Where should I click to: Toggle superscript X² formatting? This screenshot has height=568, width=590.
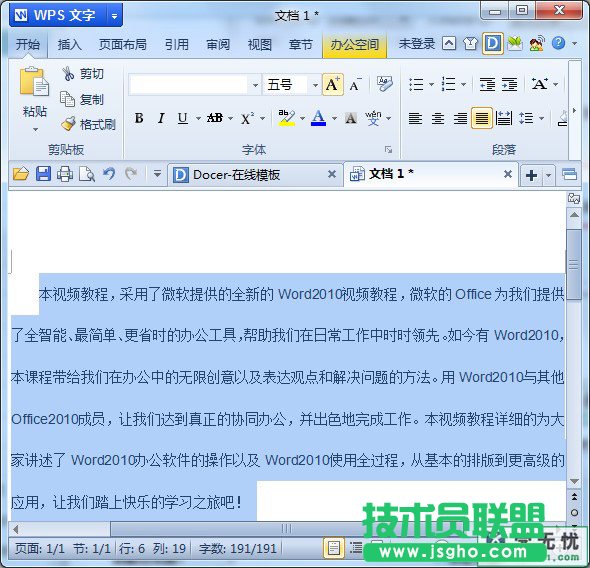247,118
